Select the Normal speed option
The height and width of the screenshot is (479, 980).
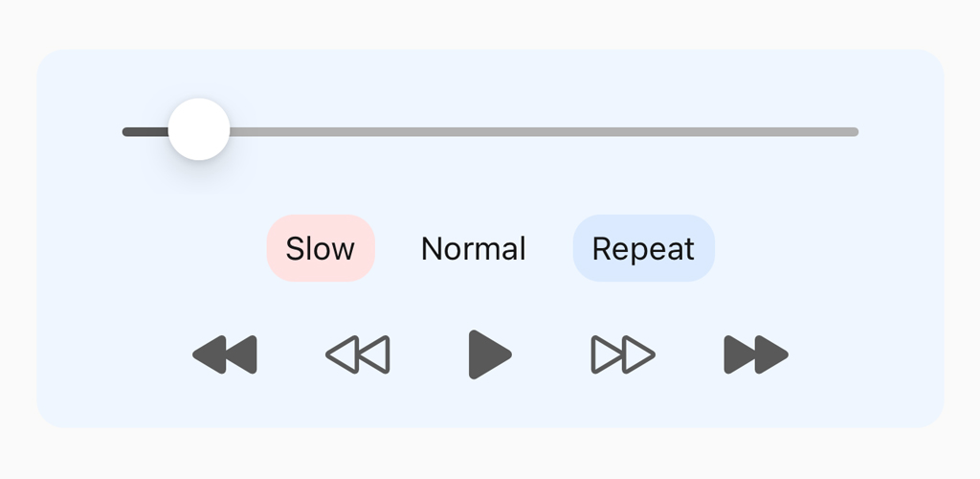tap(474, 248)
